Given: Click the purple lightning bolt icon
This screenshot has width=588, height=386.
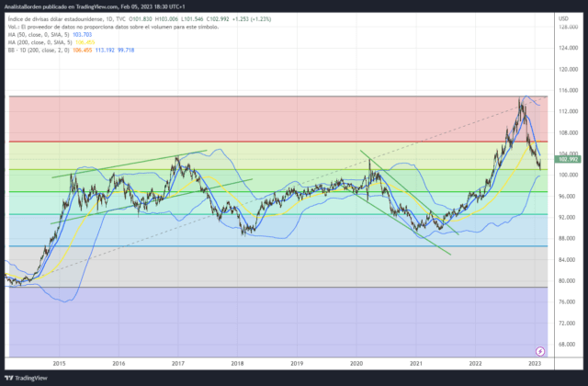Looking at the screenshot, I should (x=540, y=351).
